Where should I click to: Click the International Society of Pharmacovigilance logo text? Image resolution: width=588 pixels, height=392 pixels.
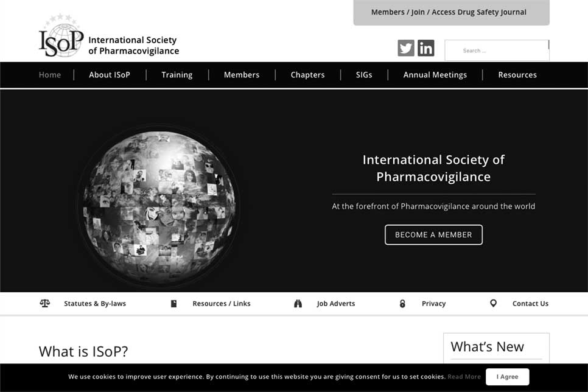point(133,46)
